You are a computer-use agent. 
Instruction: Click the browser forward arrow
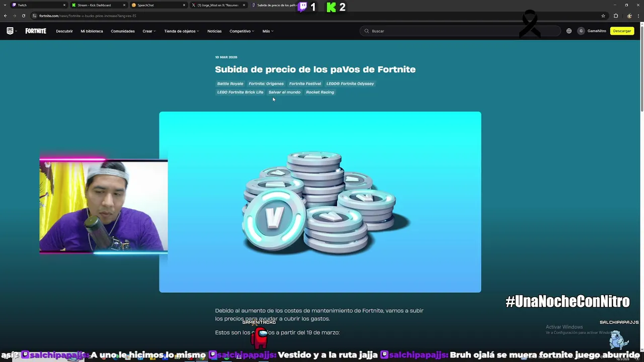[x=15, y=16]
